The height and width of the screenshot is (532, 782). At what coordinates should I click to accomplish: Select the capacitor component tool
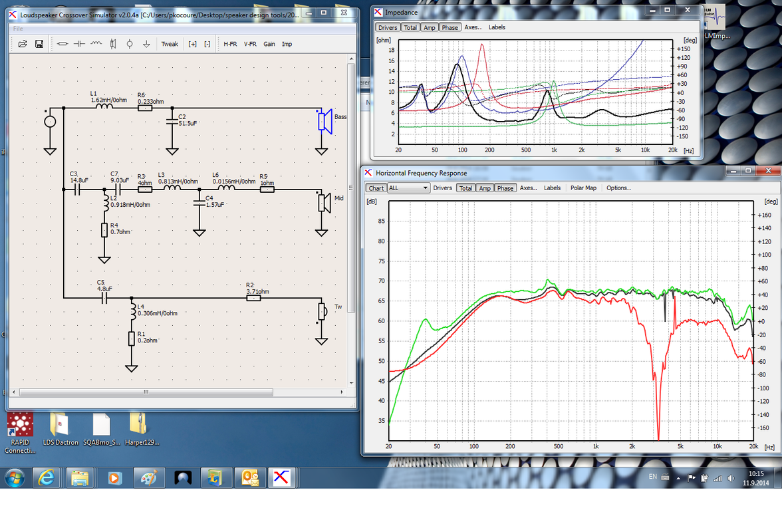[x=79, y=44]
